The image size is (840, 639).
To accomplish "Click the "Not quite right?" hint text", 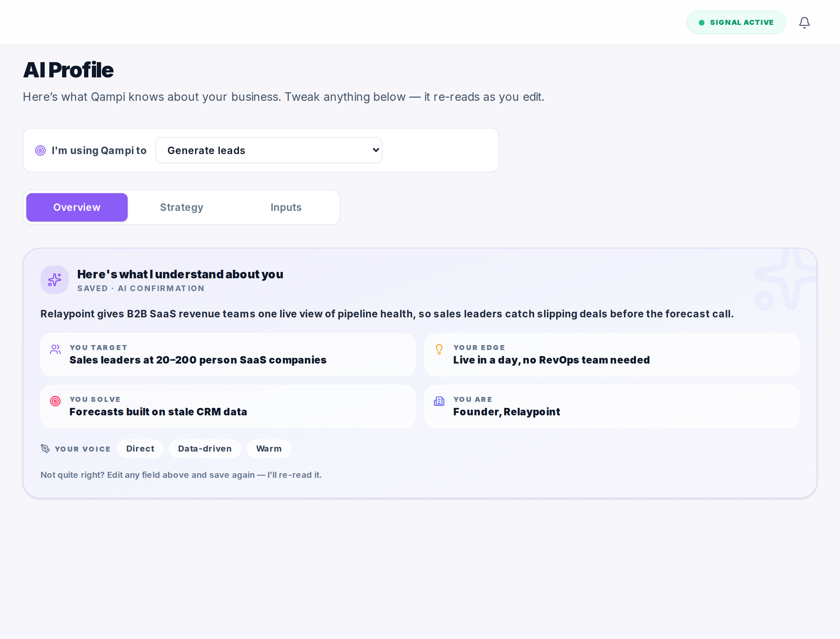I will pos(181,475).
